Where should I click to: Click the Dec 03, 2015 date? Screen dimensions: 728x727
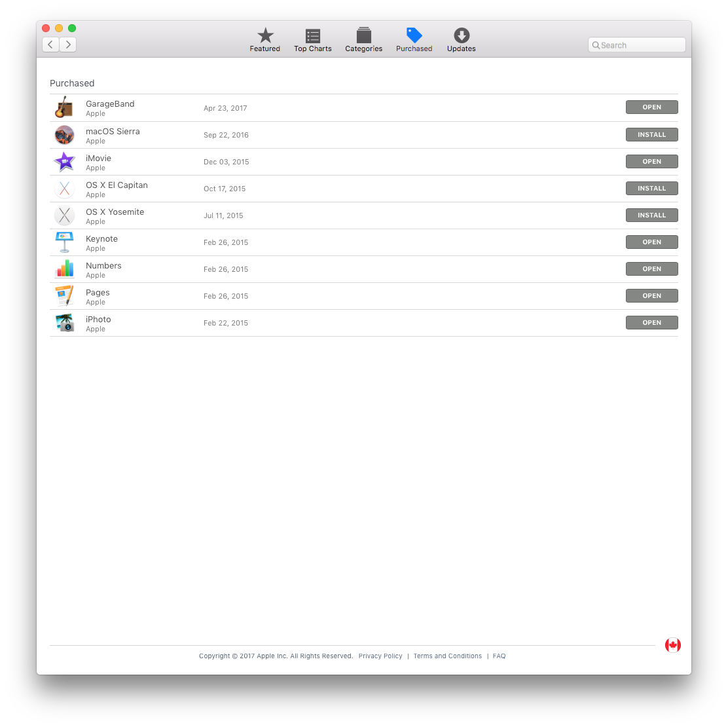(226, 162)
